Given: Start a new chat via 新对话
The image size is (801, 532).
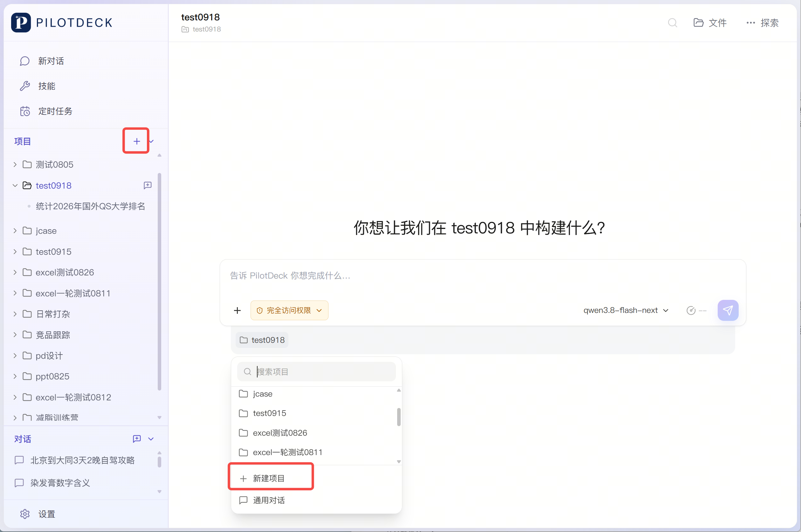Looking at the screenshot, I should click(51, 61).
